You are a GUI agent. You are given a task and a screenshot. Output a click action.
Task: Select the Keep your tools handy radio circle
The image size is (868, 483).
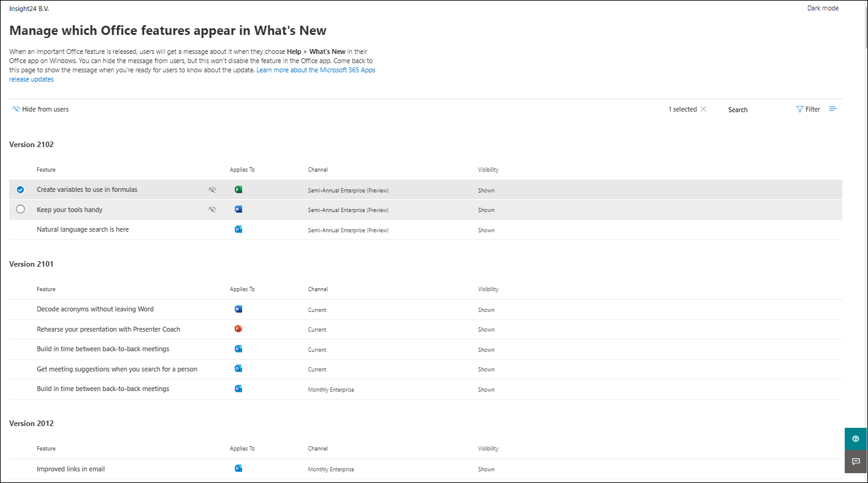click(x=20, y=209)
